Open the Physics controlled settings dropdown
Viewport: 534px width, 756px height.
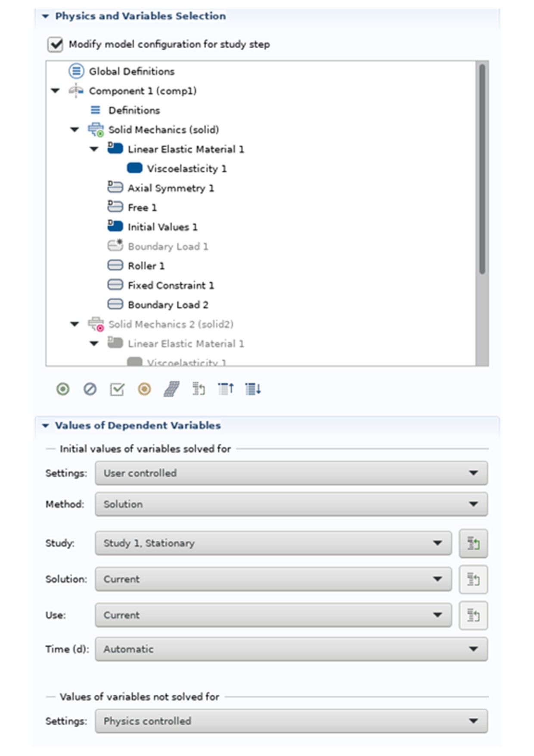[291, 721]
